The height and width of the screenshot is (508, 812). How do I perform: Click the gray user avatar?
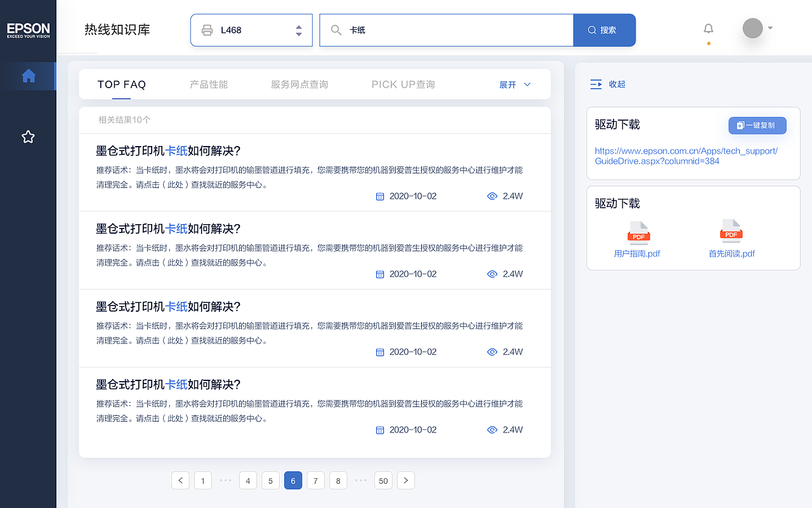point(752,28)
